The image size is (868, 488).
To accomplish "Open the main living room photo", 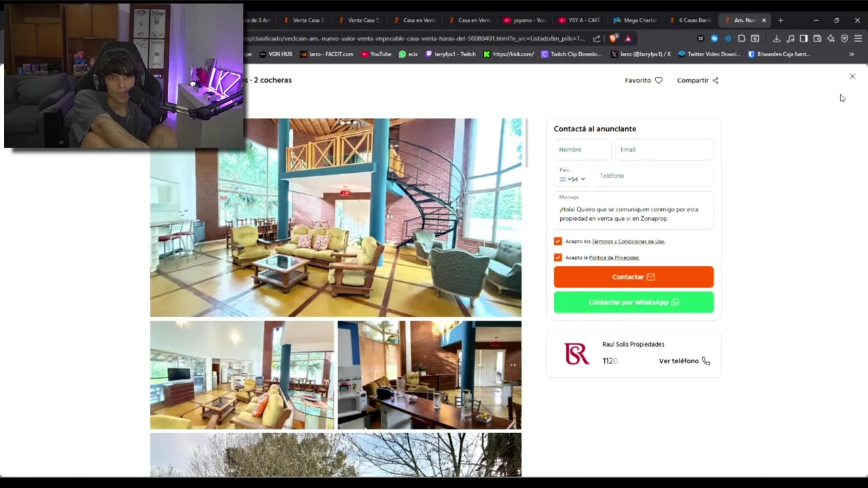I will click(x=336, y=218).
